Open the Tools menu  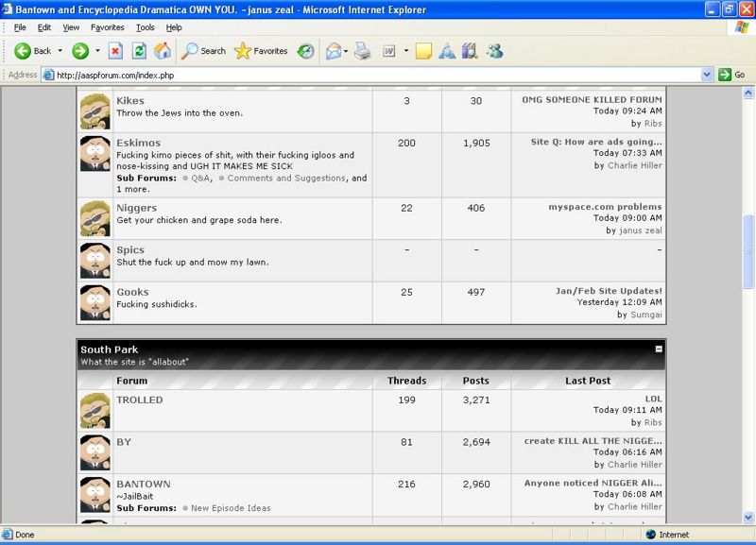(x=145, y=27)
